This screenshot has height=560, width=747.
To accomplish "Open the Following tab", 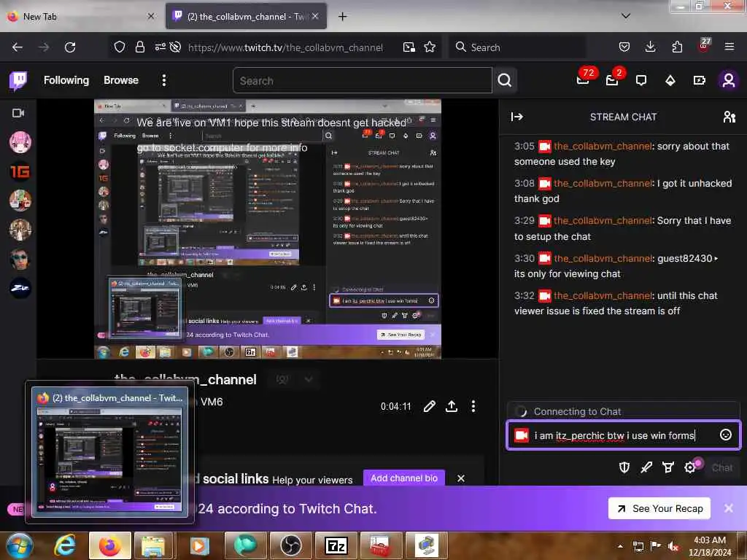I will coord(66,80).
